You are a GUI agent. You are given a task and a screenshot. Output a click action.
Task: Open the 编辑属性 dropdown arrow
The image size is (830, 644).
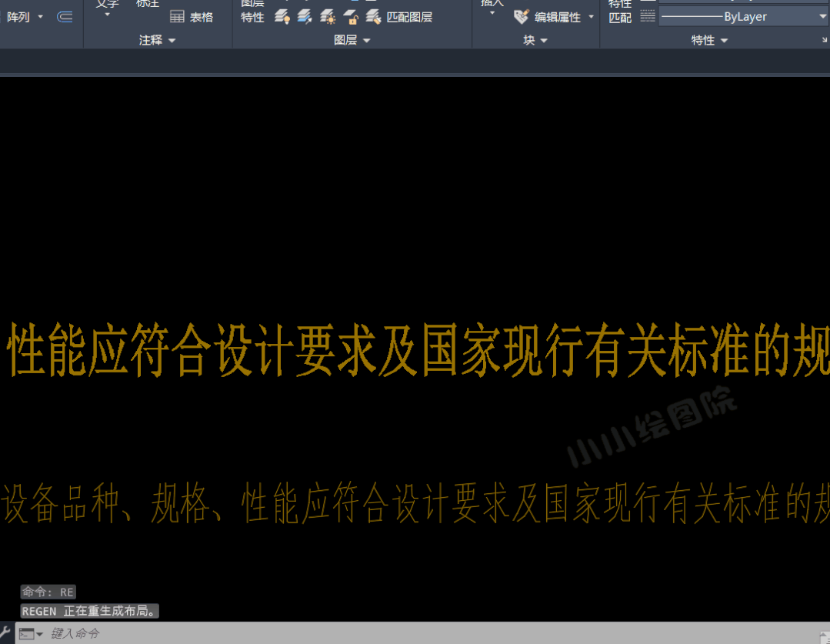coord(591,17)
